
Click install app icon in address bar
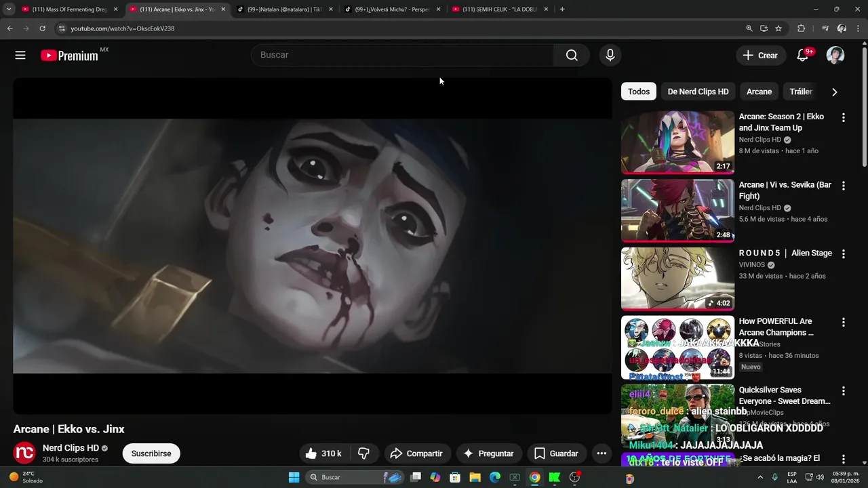(x=764, y=28)
